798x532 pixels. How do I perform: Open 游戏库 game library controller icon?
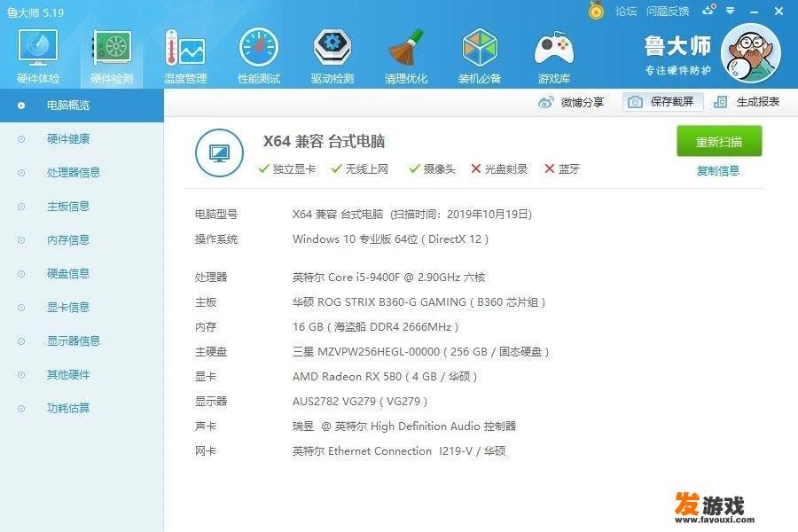[553, 49]
